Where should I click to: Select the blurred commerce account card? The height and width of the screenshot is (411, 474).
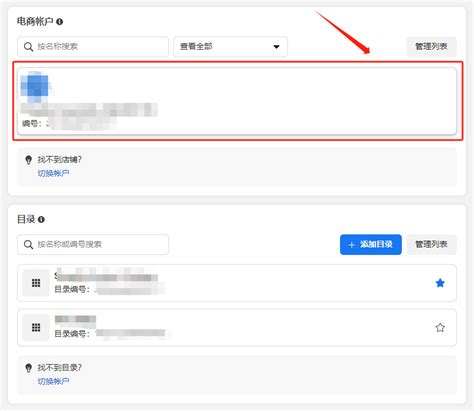pos(237,101)
